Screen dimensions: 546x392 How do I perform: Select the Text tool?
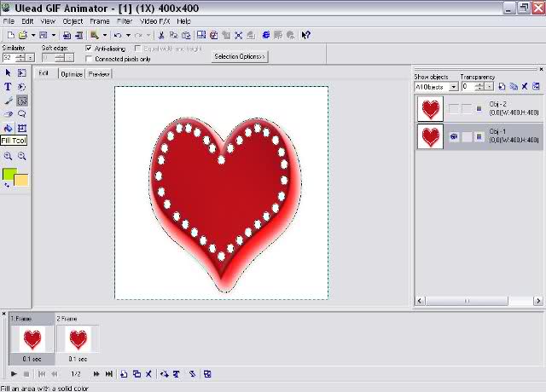(x=8, y=87)
